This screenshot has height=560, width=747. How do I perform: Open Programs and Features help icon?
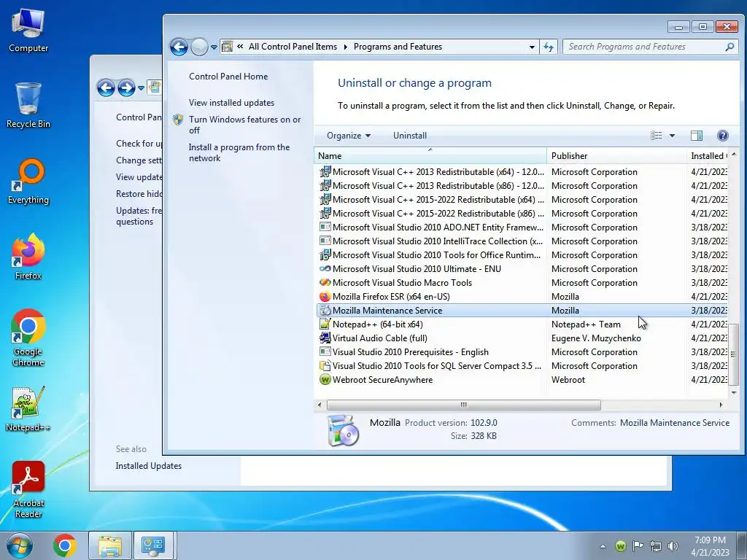[x=722, y=136]
